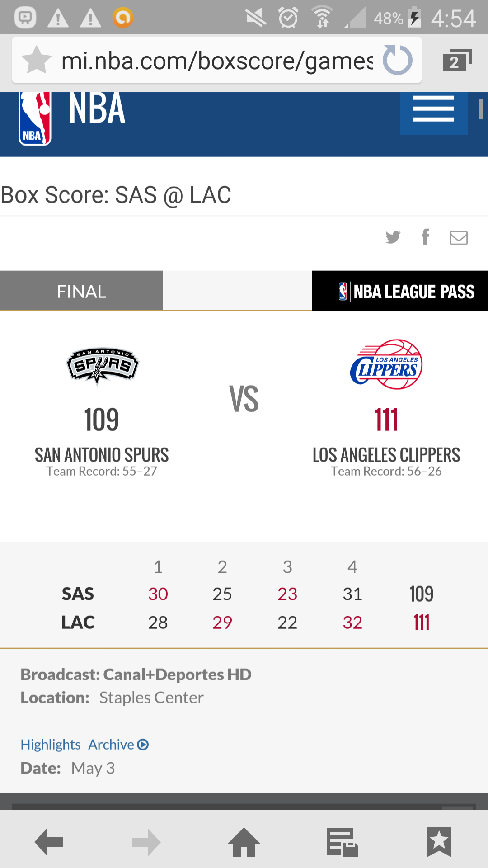Viewport: 488px width, 868px height.
Task: Open the hamburger navigation menu
Action: (x=433, y=109)
